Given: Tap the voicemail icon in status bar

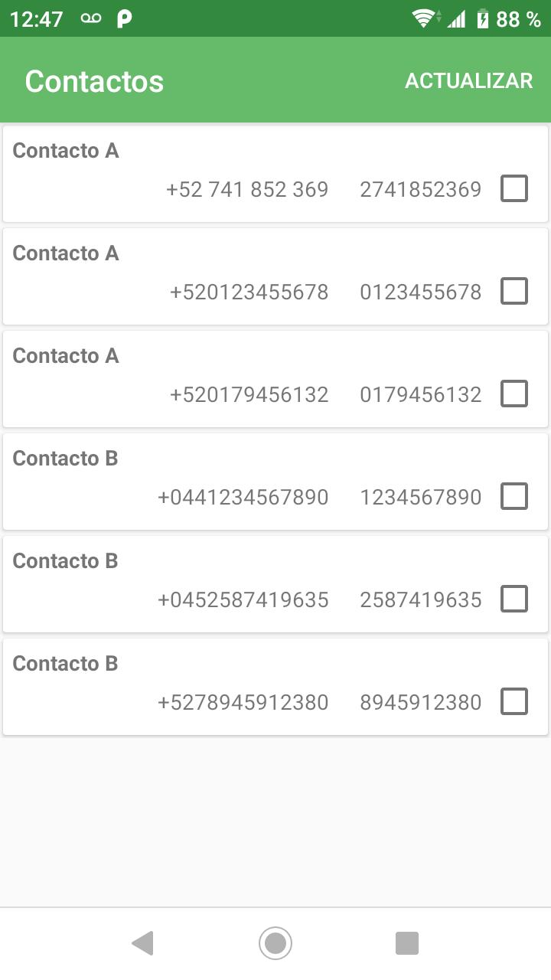Looking at the screenshot, I should [90, 18].
